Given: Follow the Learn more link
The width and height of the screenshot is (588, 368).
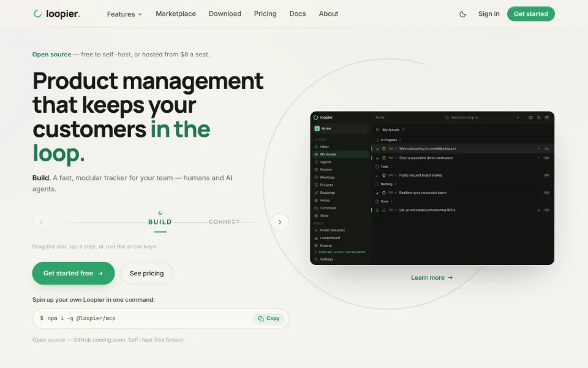Looking at the screenshot, I should pyautogui.click(x=432, y=277).
